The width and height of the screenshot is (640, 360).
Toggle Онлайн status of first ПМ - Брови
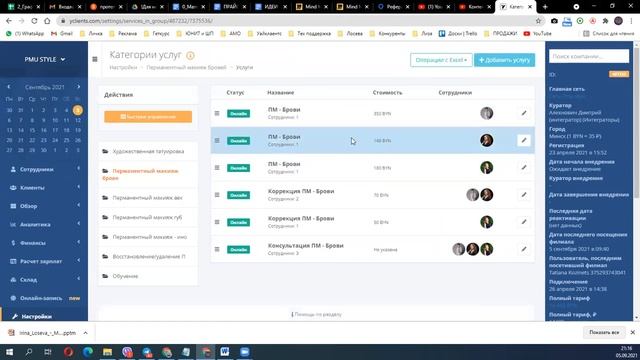click(238, 113)
